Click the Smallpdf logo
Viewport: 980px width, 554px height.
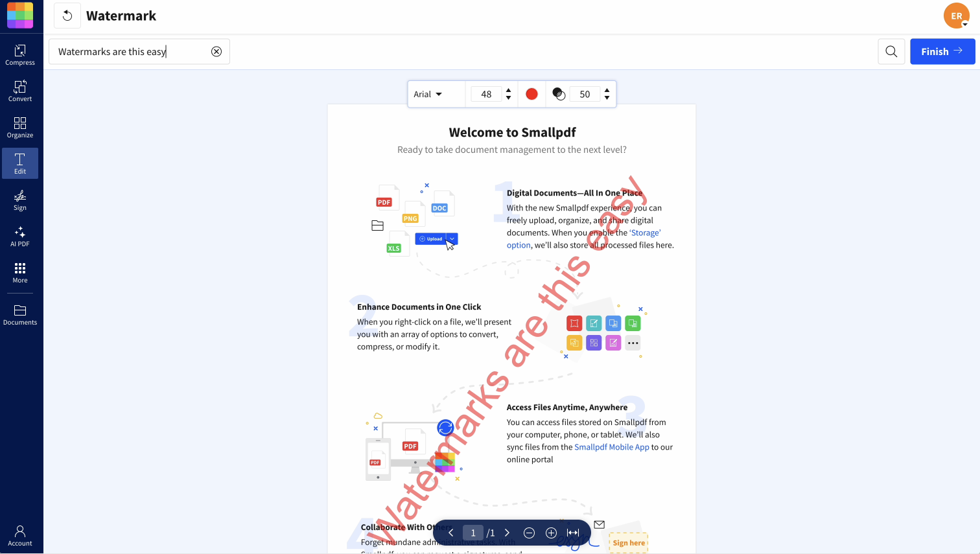point(20,16)
